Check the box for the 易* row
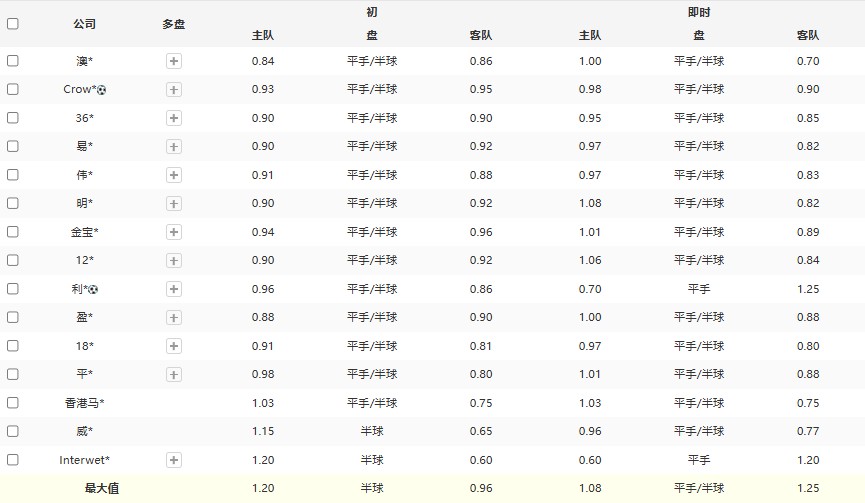This screenshot has width=865, height=503. pos(13,146)
